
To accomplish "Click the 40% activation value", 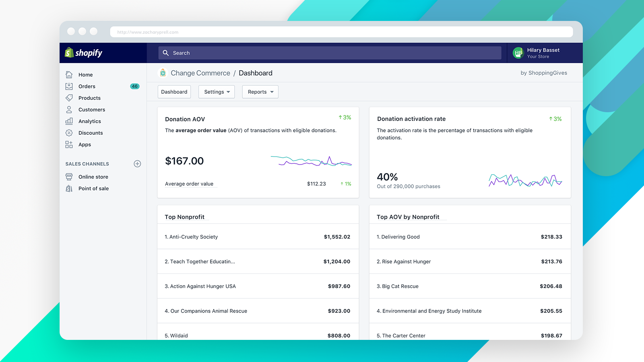I will point(387,177).
